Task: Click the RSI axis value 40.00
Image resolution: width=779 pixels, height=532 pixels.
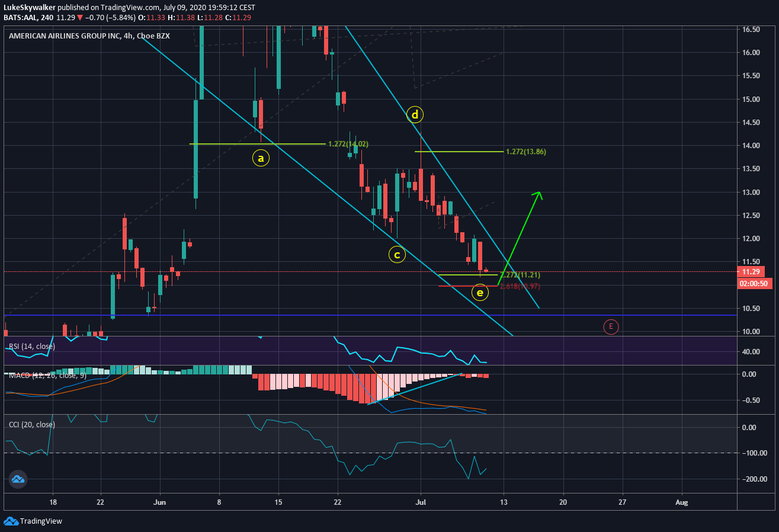Action: 751,352
